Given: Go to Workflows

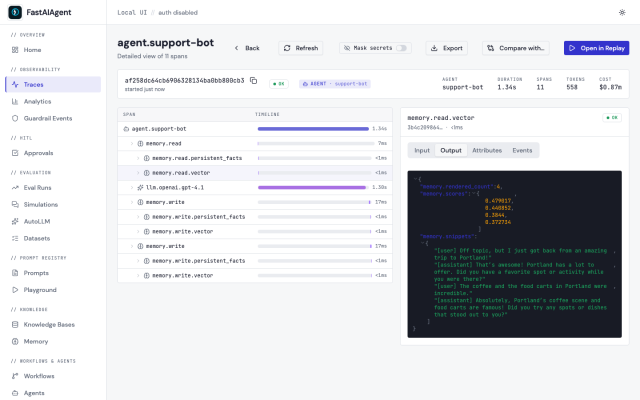Looking at the screenshot, I should (53, 376).
